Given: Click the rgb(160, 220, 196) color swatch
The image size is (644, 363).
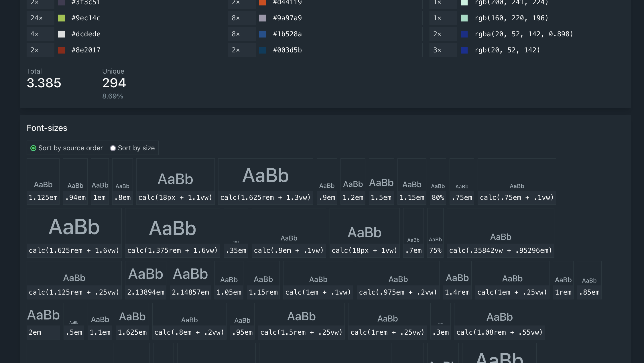Looking at the screenshot, I should click(464, 18).
